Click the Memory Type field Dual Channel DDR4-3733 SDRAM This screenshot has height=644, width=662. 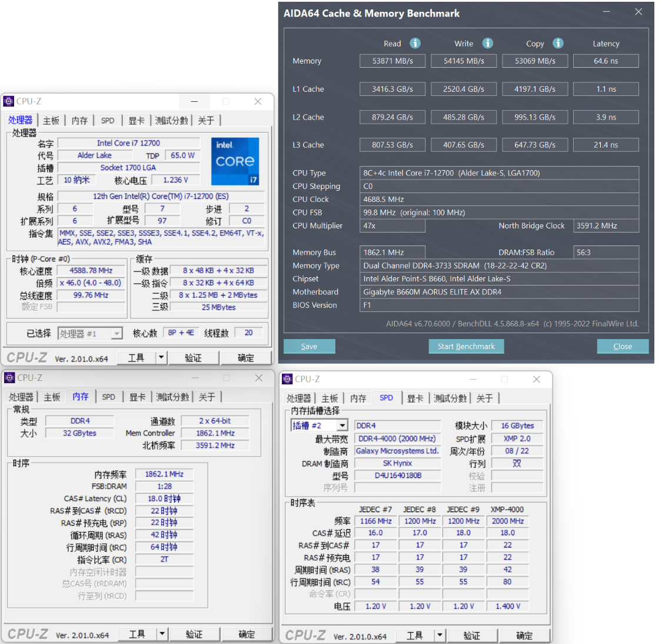tap(499, 265)
